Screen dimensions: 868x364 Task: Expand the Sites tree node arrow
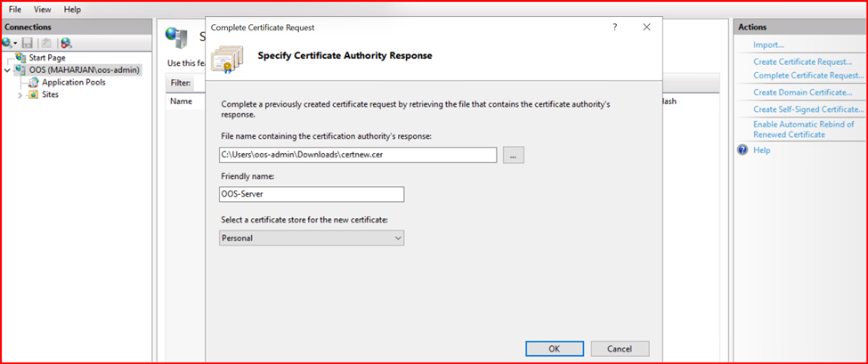20,94
